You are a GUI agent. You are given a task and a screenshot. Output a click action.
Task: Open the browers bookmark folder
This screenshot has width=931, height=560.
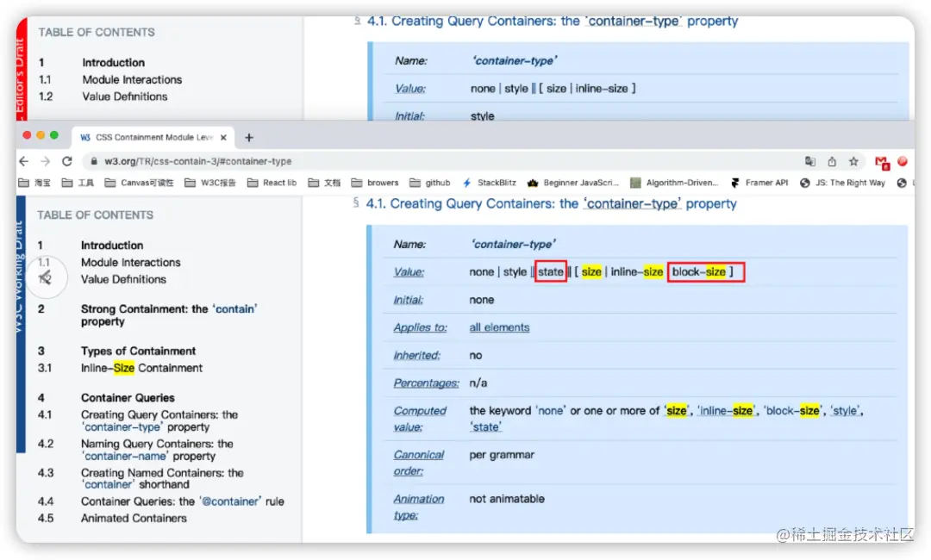pyautogui.click(x=375, y=183)
